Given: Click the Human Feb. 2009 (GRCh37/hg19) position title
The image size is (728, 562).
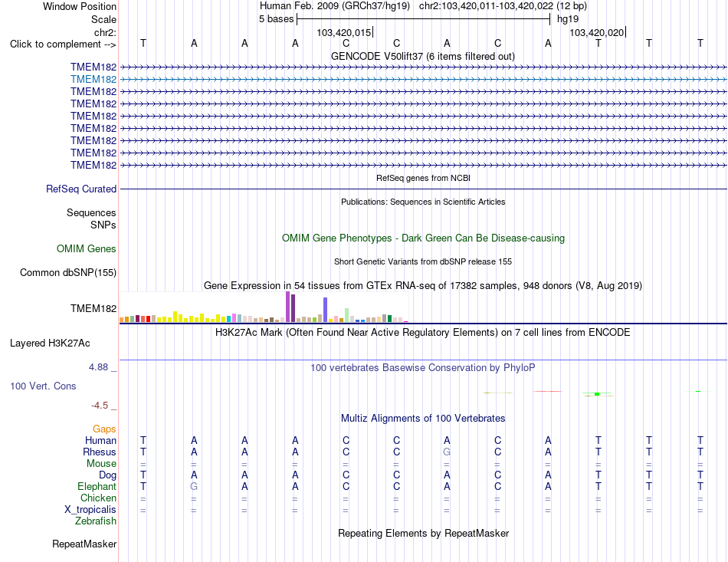Looking at the screenshot, I should point(335,6).
